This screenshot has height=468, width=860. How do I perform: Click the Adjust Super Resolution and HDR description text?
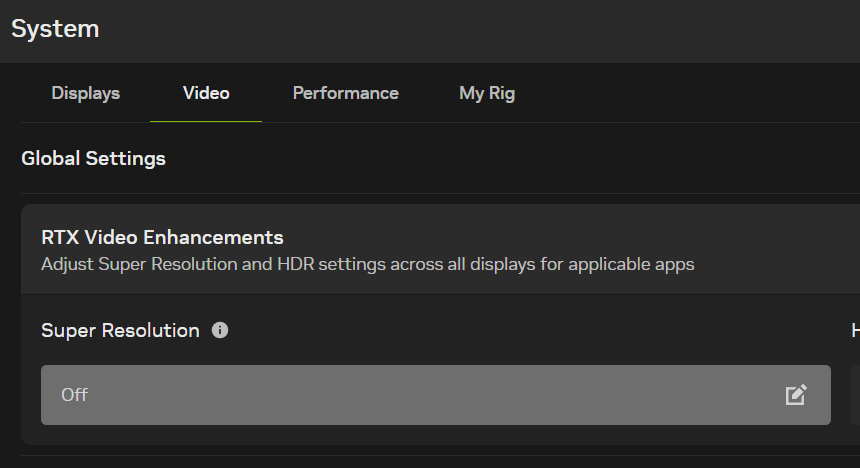367,265
